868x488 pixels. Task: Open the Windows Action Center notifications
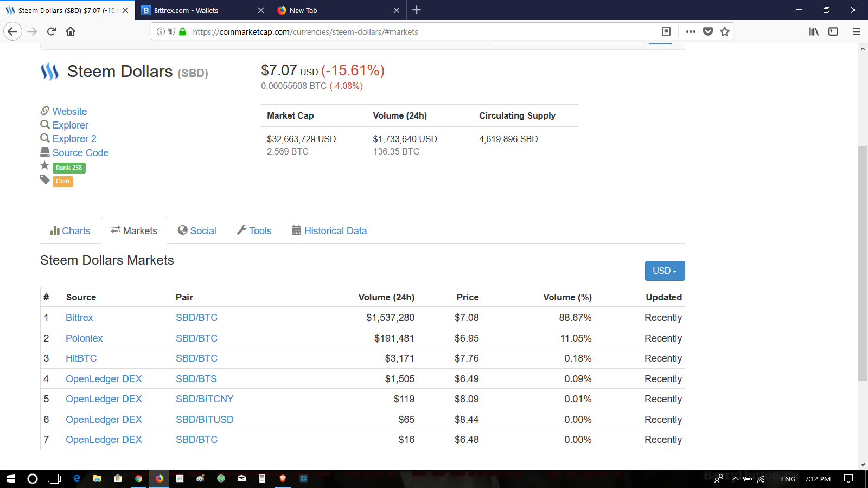pyautogui.click(x=849, y=479)
